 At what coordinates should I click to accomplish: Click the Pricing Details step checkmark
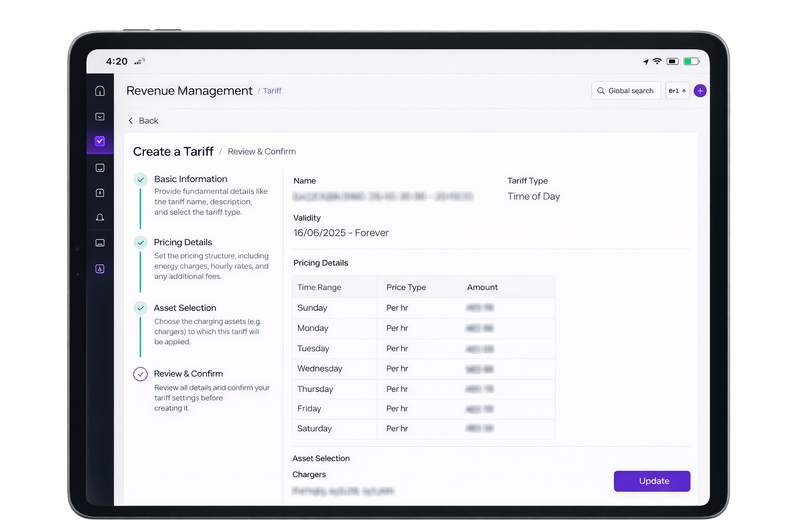140,243
